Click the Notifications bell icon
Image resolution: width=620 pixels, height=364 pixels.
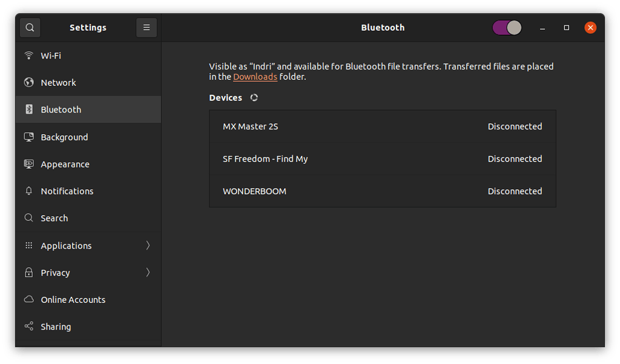click(28, 190)
